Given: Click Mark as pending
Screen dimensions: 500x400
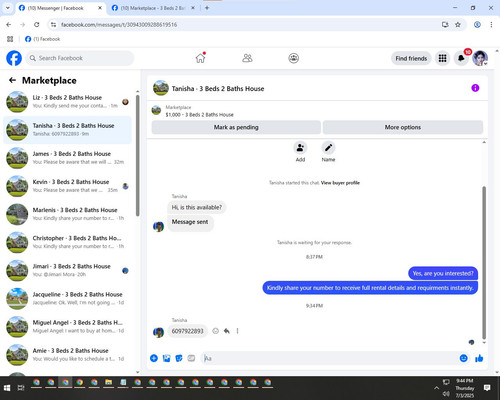Looking at the screenshot, I should pos(236,127).
